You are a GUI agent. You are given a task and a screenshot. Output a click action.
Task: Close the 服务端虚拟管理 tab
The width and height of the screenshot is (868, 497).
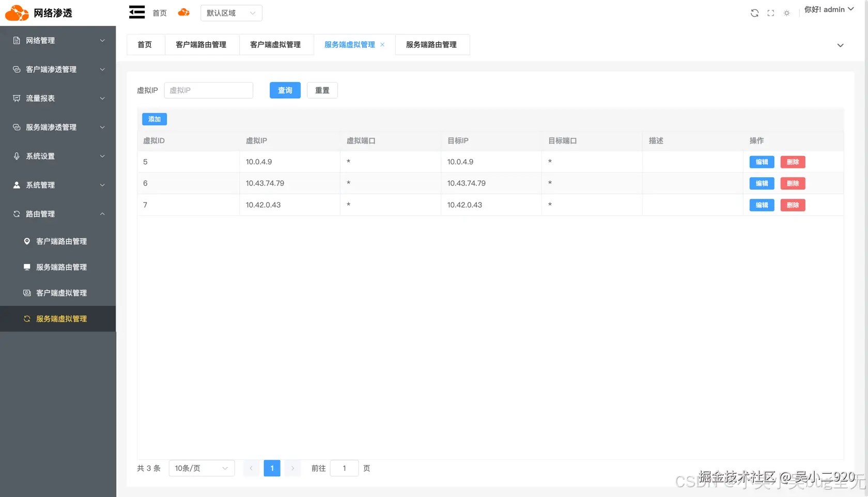(382, 44)
